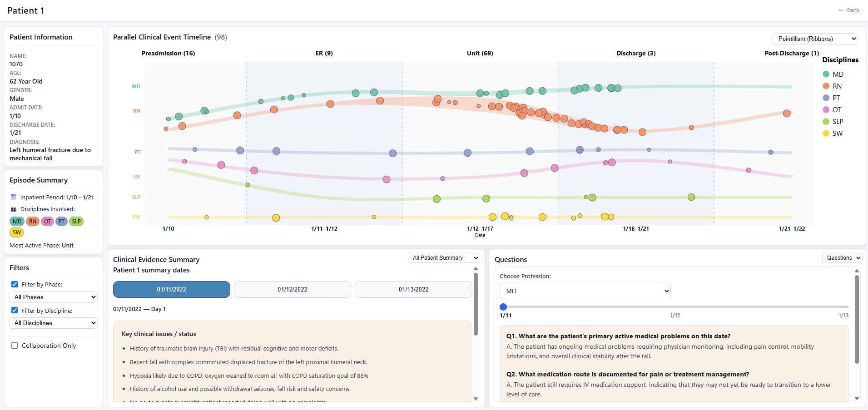868x410 pixels.
Task: Click the 1/11–1/12 date axis label
Action: click(x=324, y=229)
